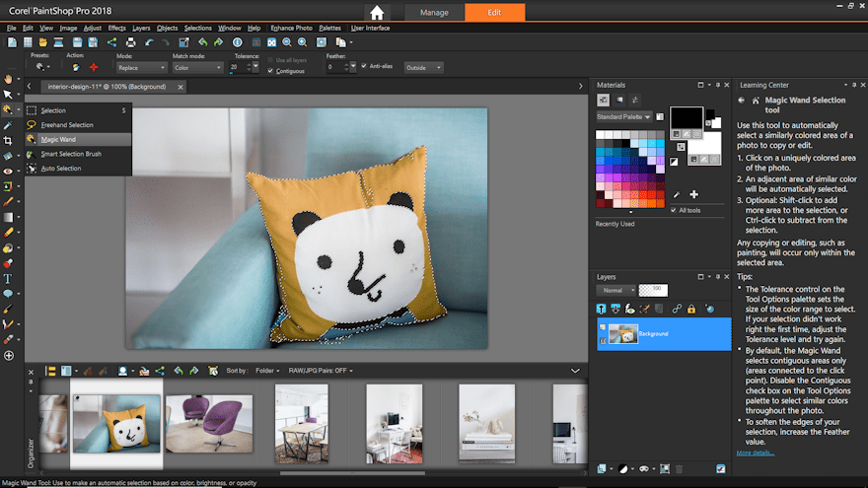
Task: Click the More details link
Action: point(755,453)
